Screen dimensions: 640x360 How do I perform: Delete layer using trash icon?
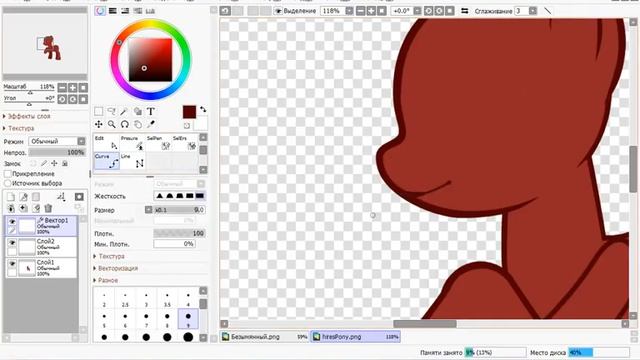coord(48,209)
